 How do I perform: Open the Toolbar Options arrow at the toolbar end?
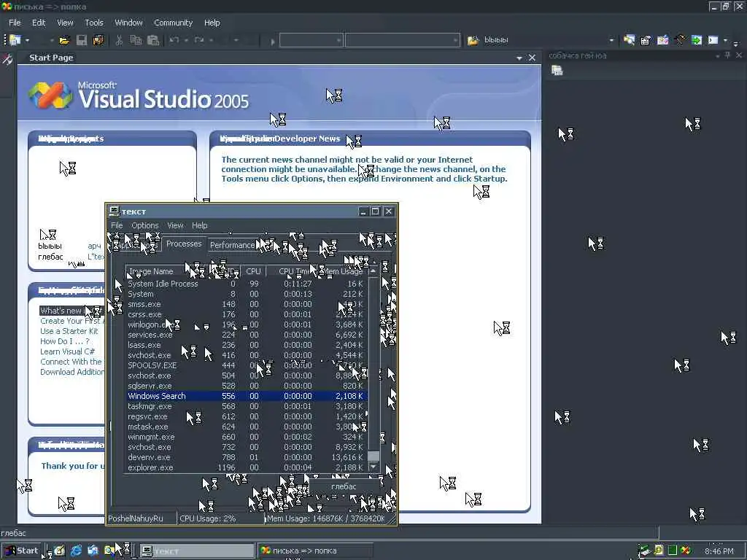tap(735, 43)
